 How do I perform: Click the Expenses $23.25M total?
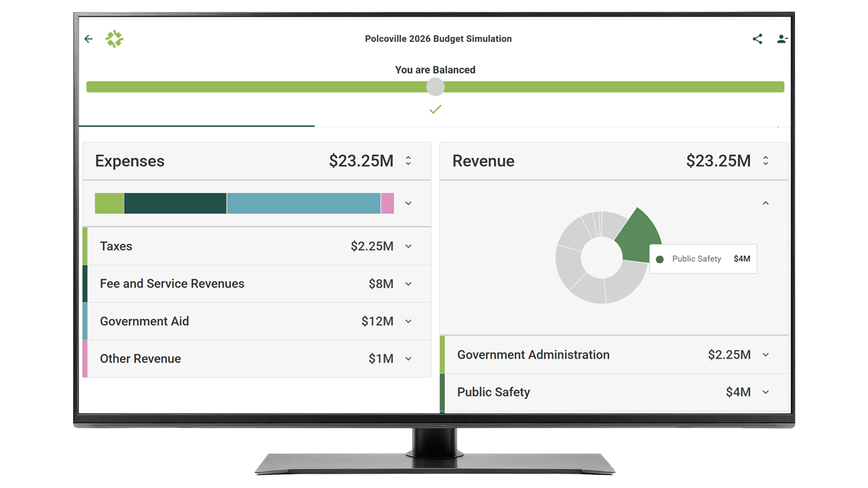(361, 161)
